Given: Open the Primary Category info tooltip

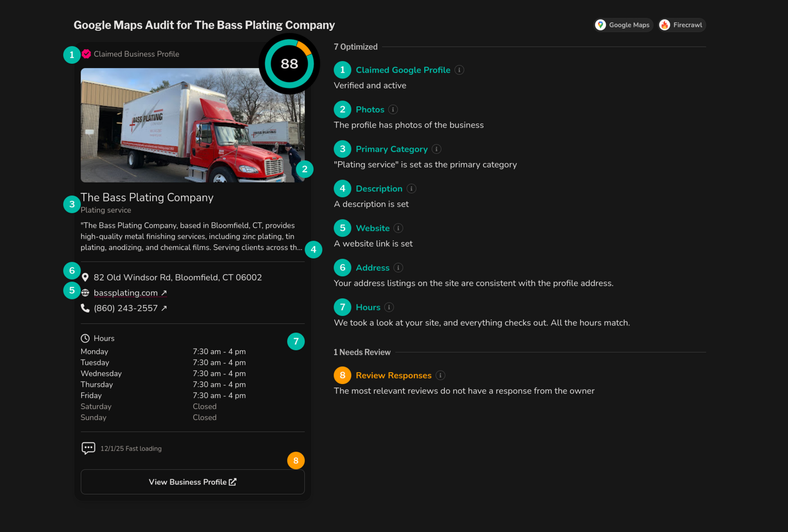Looking at the screenshot, I should pyautogui.click(x=436, y=149).
